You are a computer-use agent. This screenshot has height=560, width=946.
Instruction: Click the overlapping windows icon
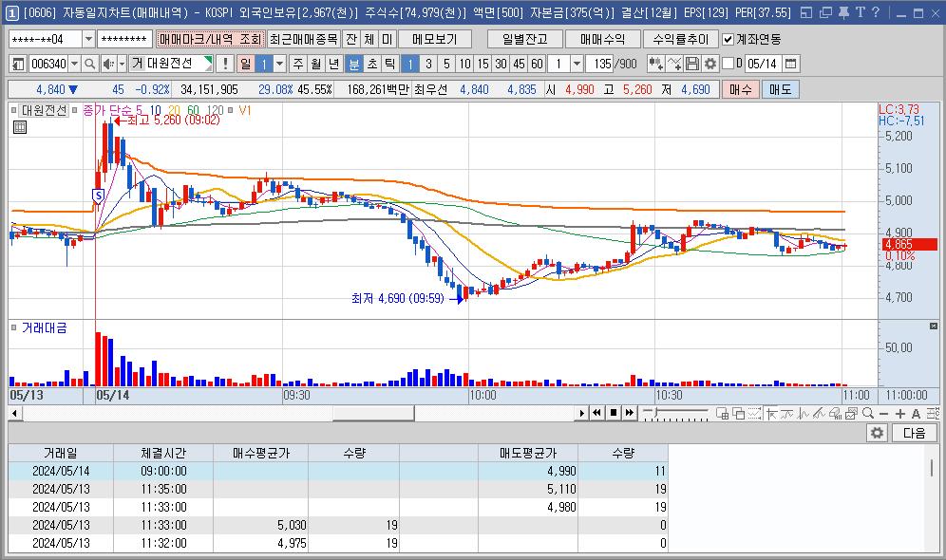coord(738,413)
